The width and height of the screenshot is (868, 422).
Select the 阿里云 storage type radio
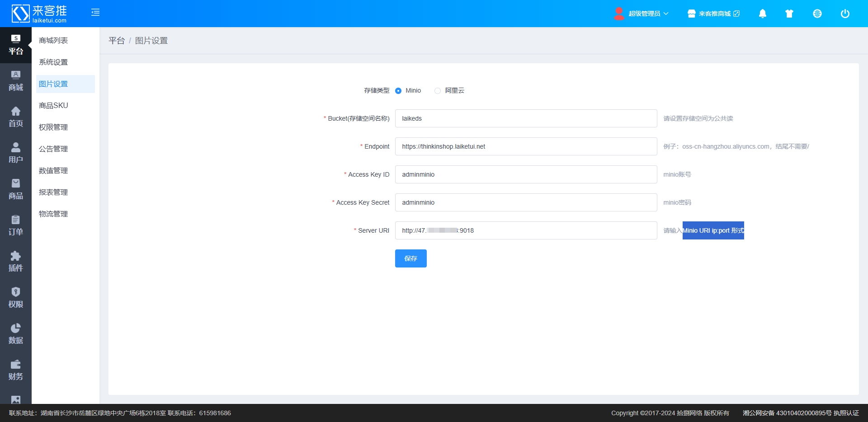pos(438,91)
